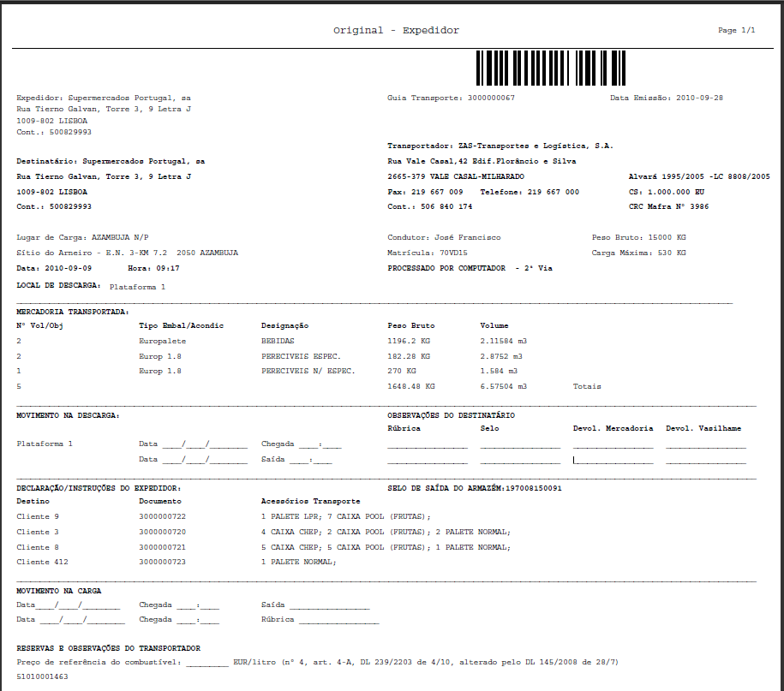Click the "CS: 1.000.000 EU" text
The width and height of the screenshot is (784, 691).
coord(667,192)
